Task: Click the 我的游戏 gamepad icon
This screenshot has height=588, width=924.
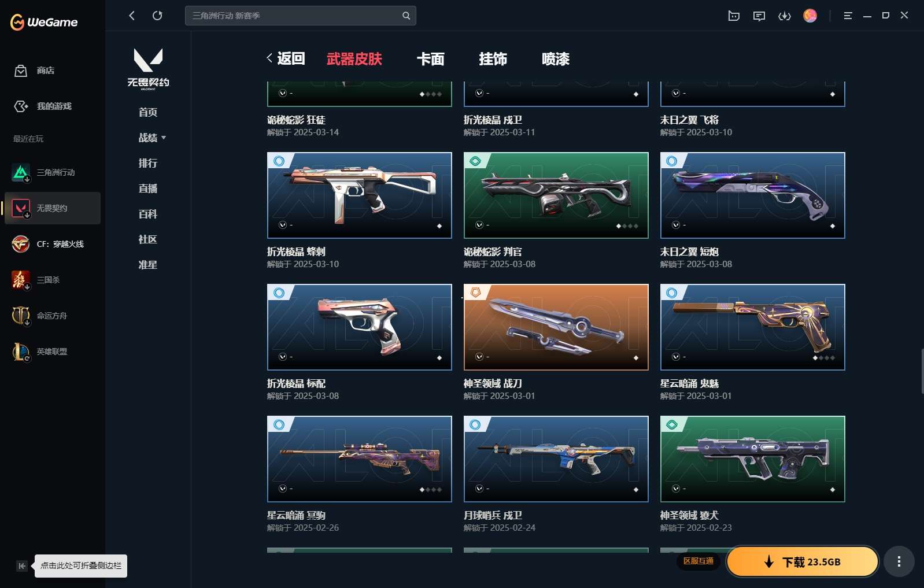Action: point(21,106)
